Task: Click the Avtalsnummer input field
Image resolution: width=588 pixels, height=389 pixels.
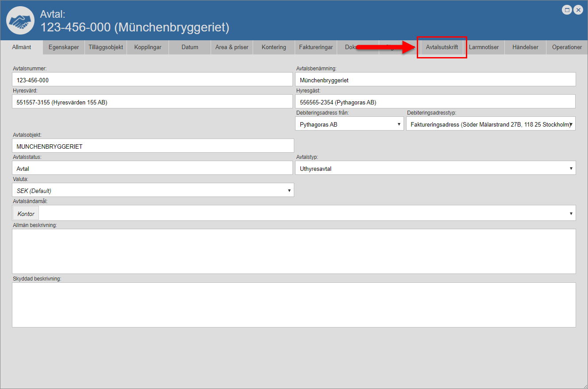Action: point(152,80)
